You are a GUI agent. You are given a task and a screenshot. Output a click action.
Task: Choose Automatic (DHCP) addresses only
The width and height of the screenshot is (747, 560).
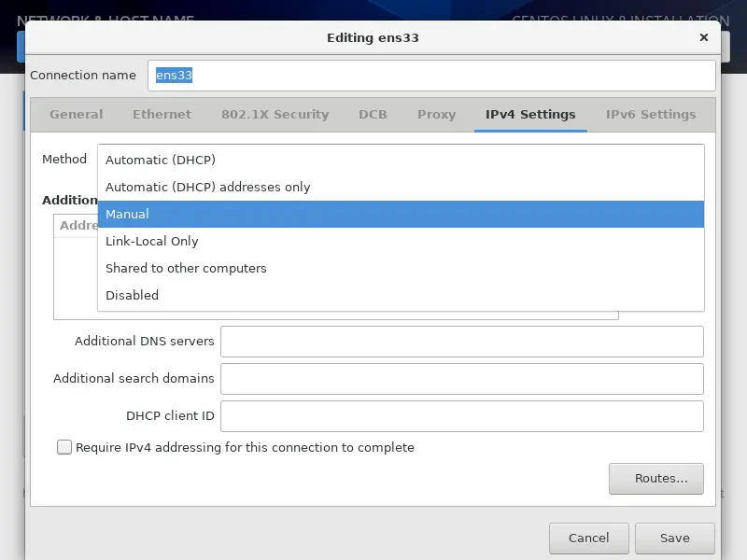coord(207,187)
